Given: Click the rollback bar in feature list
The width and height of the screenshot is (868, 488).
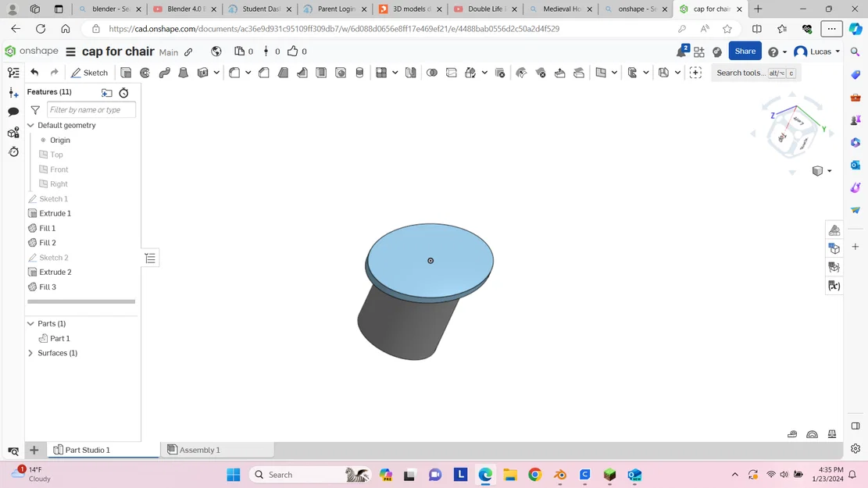Looking at the screenshot, I should 80,301.
